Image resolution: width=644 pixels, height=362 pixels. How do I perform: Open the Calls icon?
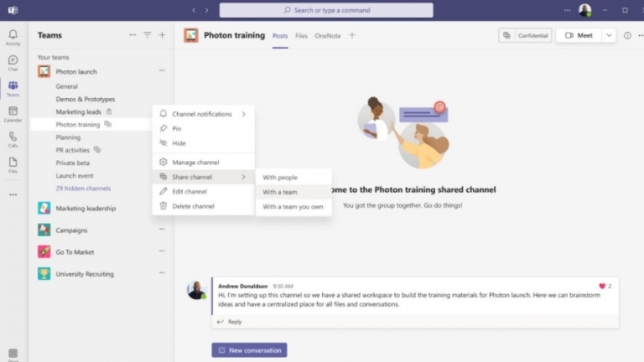click(13, 139)
